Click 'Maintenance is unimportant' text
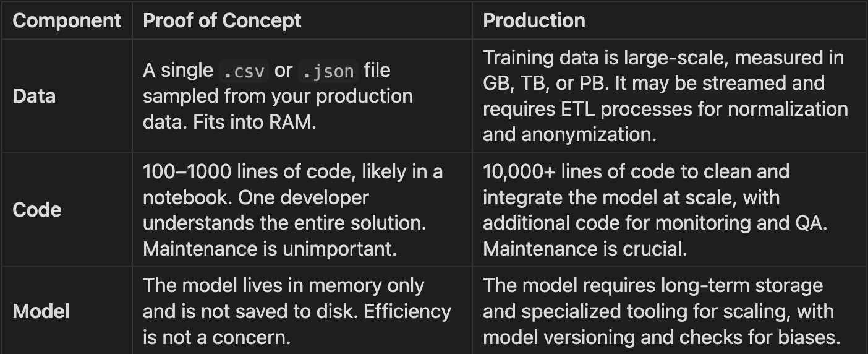The height and width of the screenshot is (354, 868). tap(270, 249)
